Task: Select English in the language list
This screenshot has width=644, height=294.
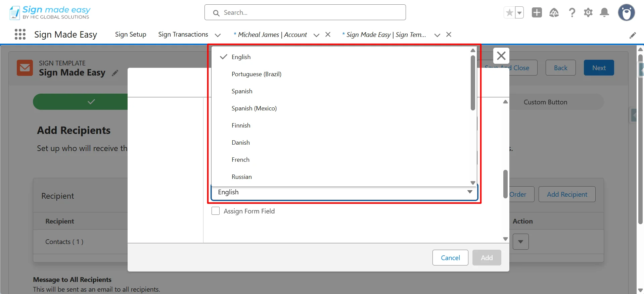Action: [x=340, y=57]
